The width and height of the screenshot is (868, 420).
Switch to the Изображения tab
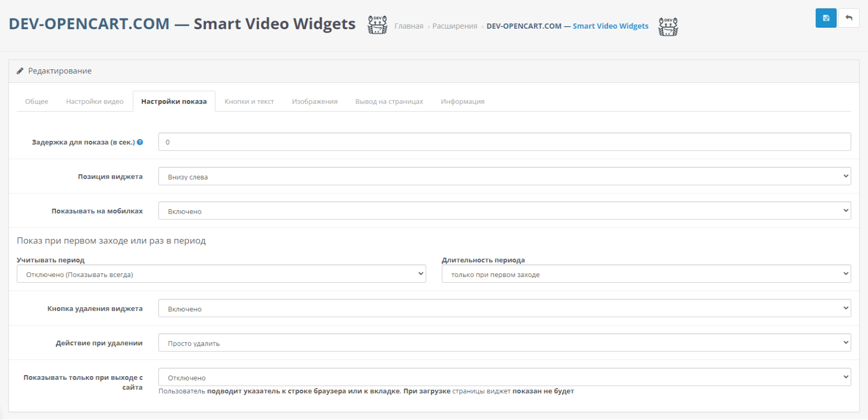click(x=315, y=101)
